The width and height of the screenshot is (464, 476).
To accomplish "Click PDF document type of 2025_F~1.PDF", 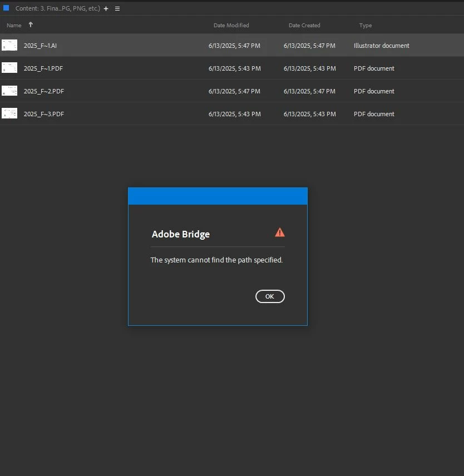I will (374, 68).
